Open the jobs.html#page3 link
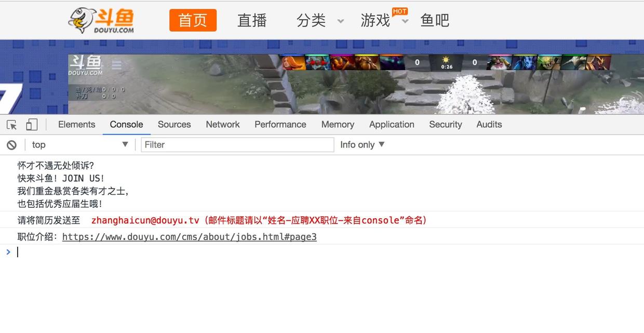 pos(190,237)
